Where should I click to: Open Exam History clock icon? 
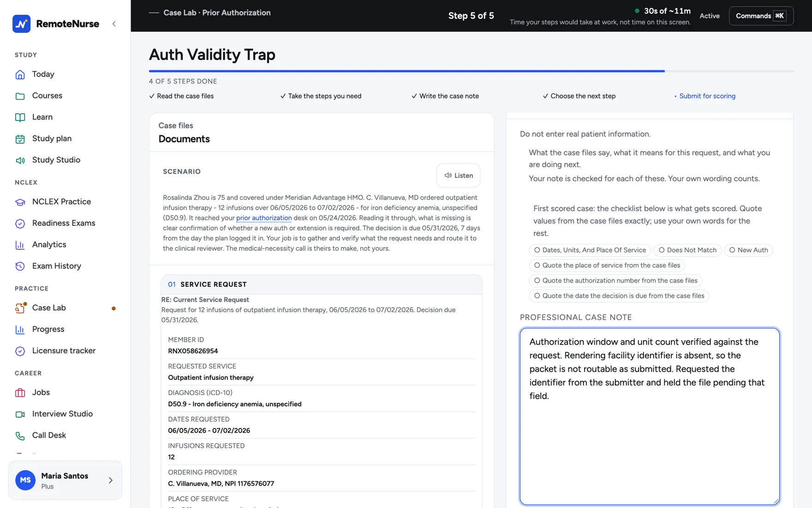20,266
